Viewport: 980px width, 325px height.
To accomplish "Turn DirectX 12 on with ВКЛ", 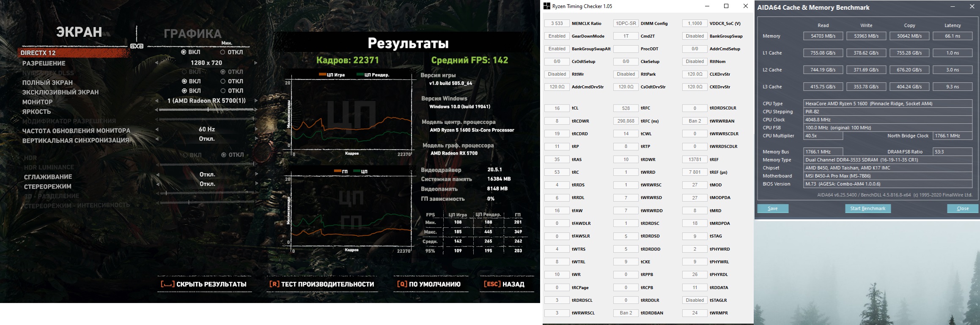I will 191,52.
